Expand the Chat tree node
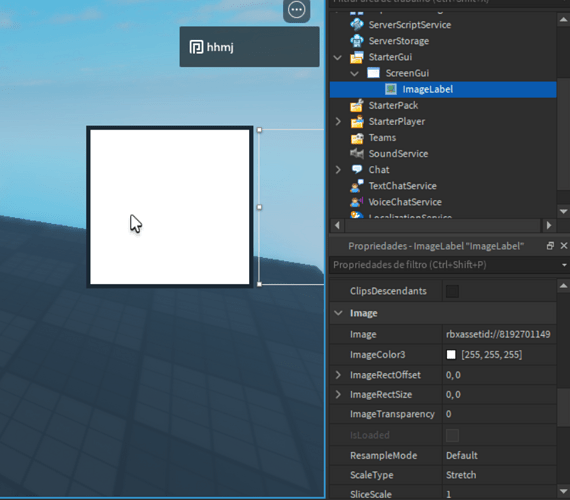 point(338,170)
